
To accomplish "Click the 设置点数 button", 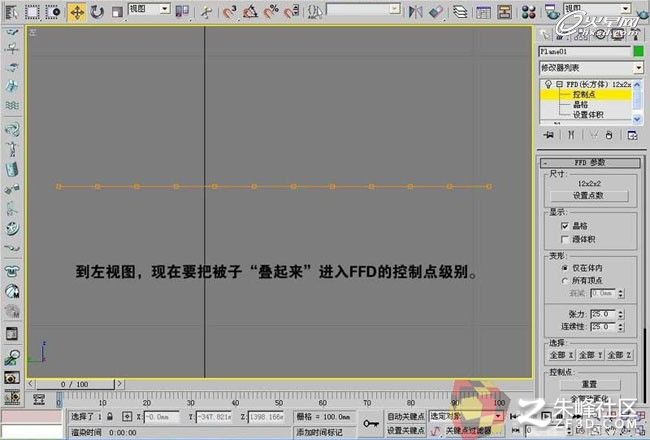I will 589,195.
